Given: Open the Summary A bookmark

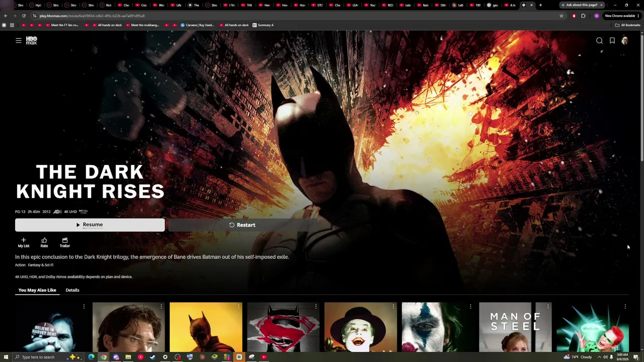Looking at the screenshot, I should [263, 25].
